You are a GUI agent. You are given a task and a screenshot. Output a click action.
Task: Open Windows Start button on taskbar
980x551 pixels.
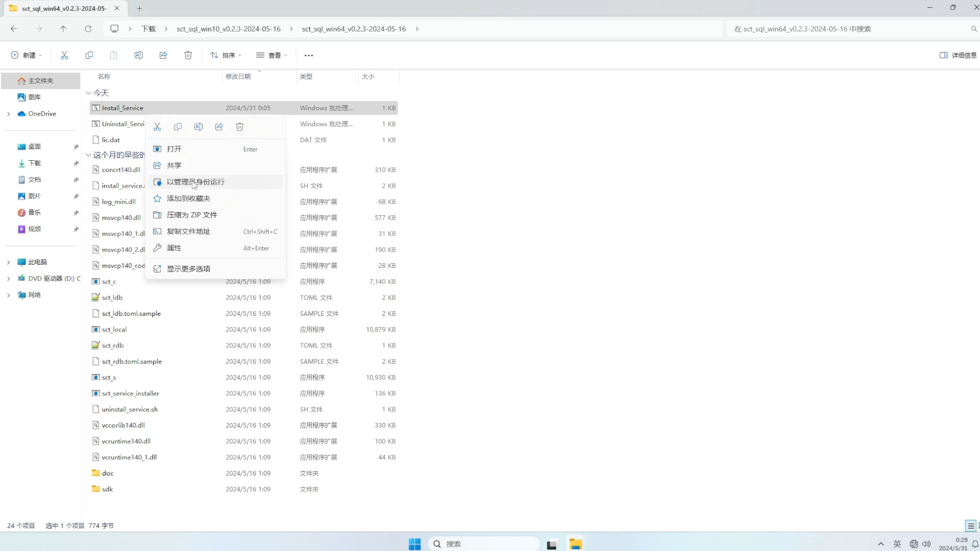(x=414, y=544)
